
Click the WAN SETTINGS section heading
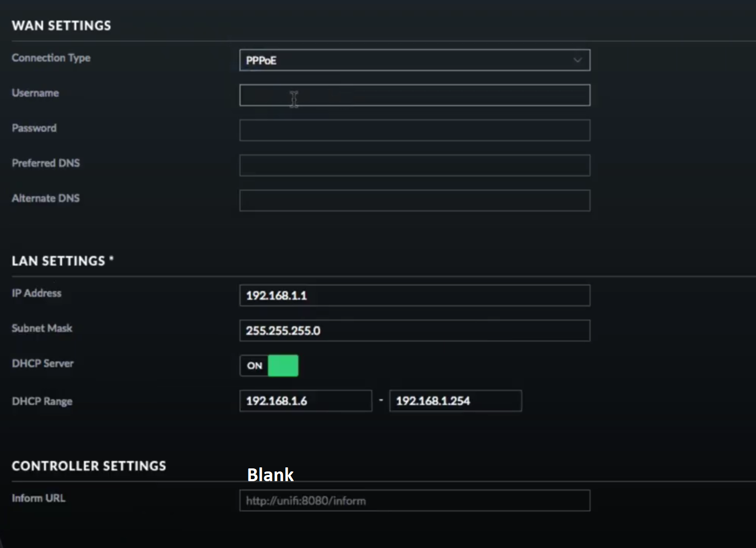[x=61, y=26]
